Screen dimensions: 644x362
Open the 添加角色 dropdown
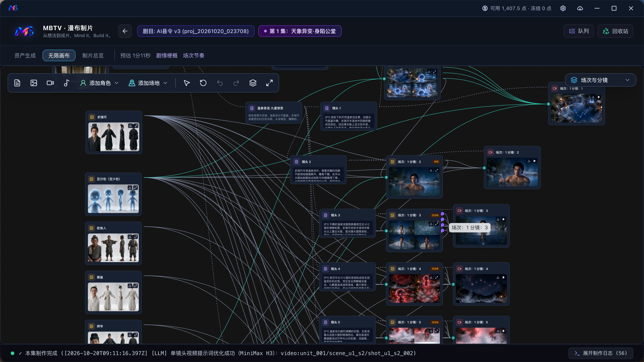coord(100,83)
